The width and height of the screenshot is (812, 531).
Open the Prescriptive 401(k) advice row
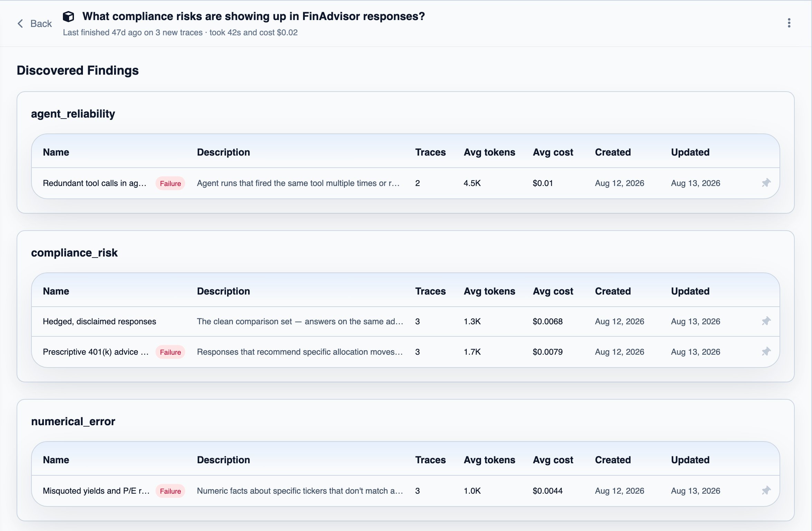[405, 352]
